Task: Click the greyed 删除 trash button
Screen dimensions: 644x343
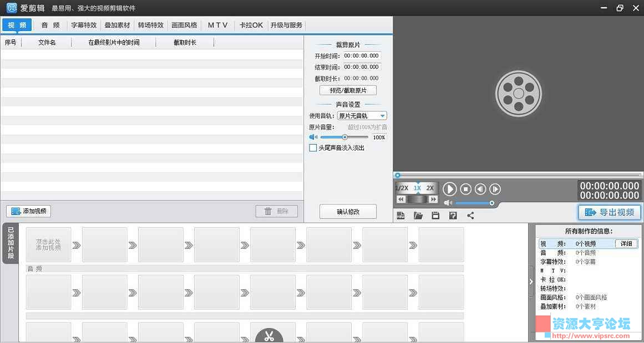Action: pos(277,212)
